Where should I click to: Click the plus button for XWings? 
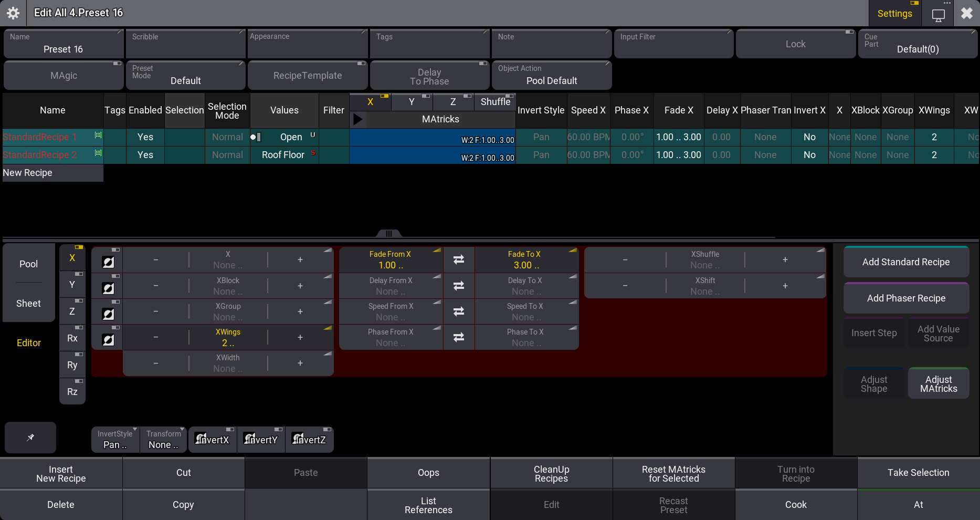(x=300, y=337)
